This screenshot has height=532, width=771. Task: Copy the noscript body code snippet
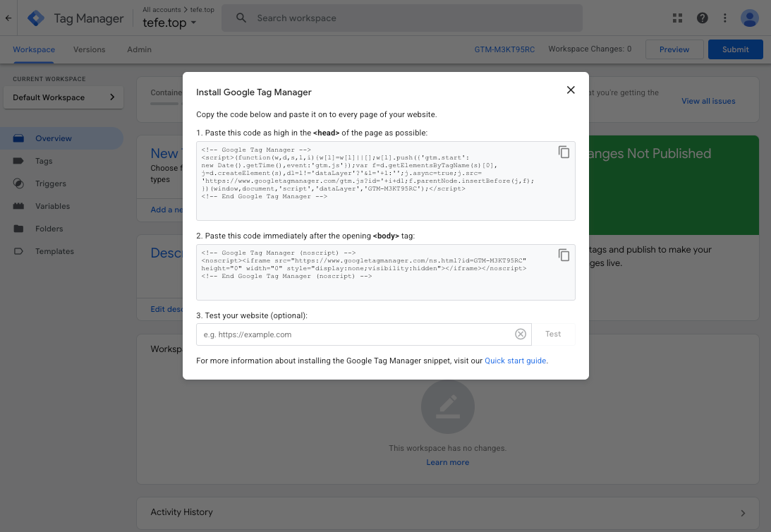point(564,255)
